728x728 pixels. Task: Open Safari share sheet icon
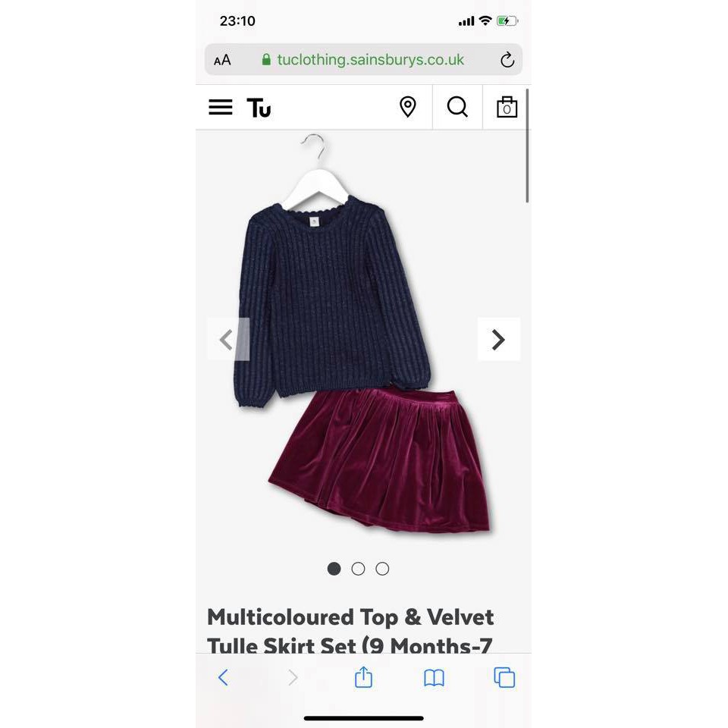click(363, 677)
